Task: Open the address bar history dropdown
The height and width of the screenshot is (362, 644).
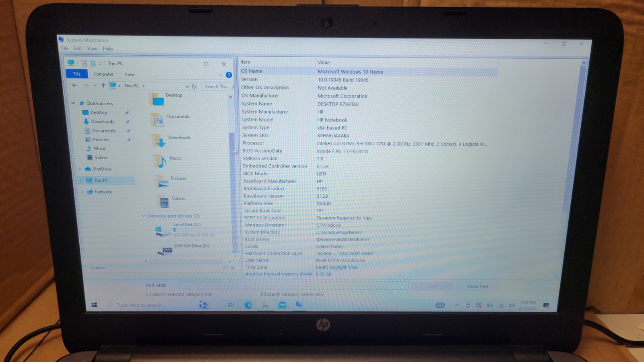Action: pos(187,86)
